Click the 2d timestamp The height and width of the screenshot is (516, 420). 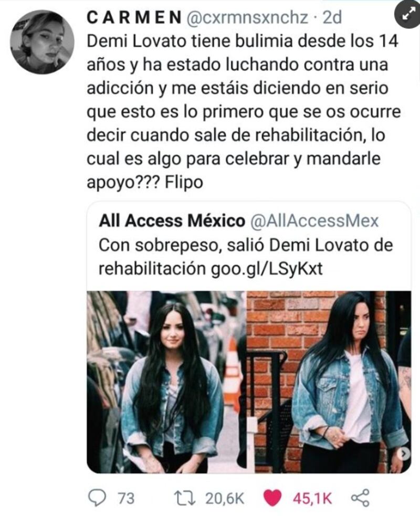(332, 18)
